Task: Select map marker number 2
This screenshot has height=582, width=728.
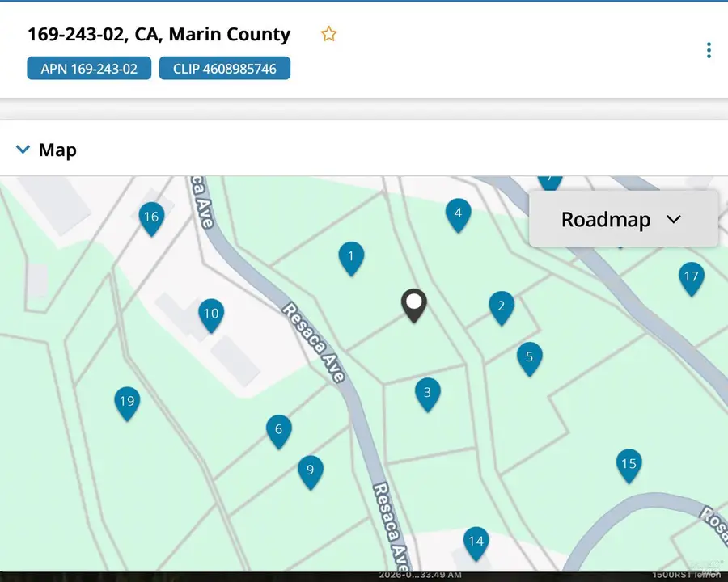Action: point(502,306)
